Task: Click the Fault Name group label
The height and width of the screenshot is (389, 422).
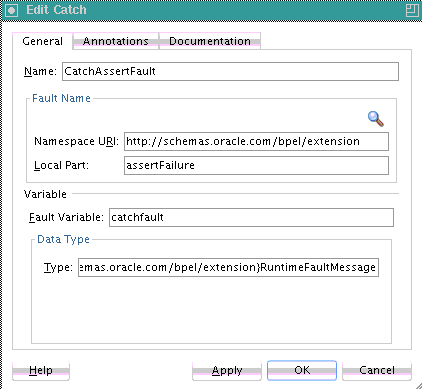Action: point(61,98)
